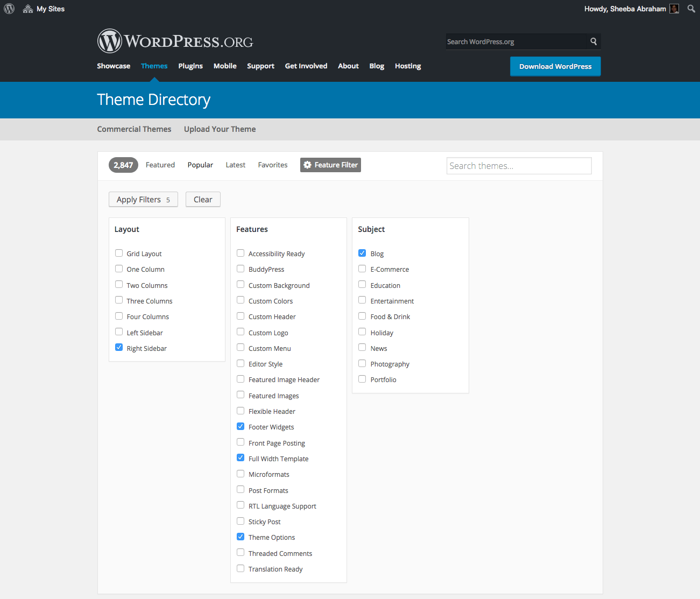Enable Accessibility Ready feature

pos(240,252)
